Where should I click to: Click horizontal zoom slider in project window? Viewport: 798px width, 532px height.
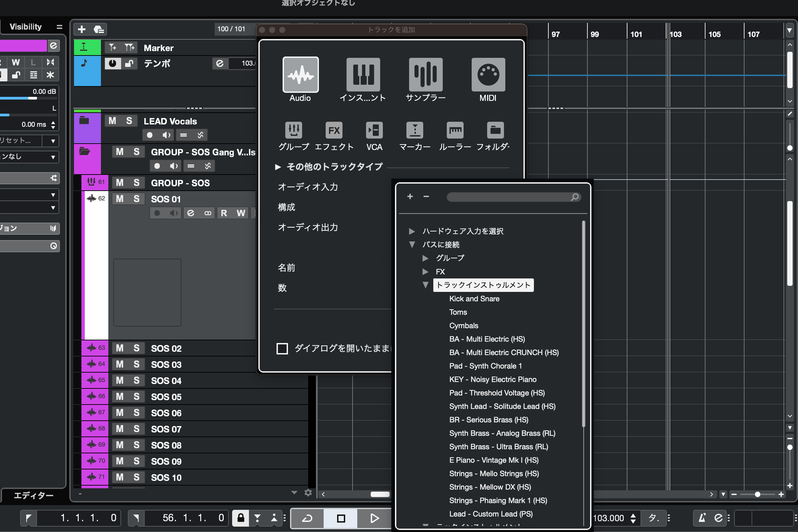point(757,494)
